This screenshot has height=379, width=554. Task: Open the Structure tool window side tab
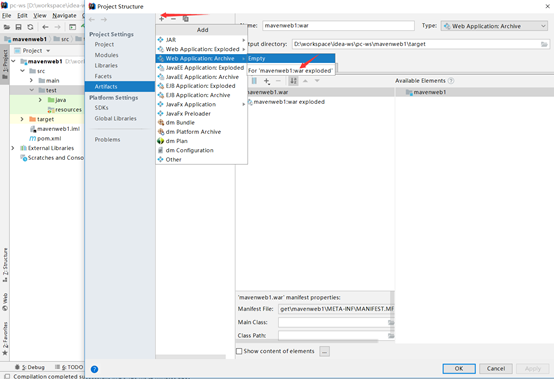point(5,265)
